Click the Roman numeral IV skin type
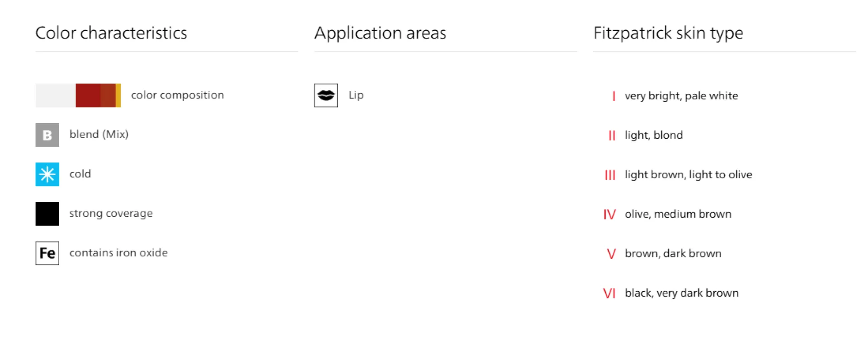 tap(609, 214)
